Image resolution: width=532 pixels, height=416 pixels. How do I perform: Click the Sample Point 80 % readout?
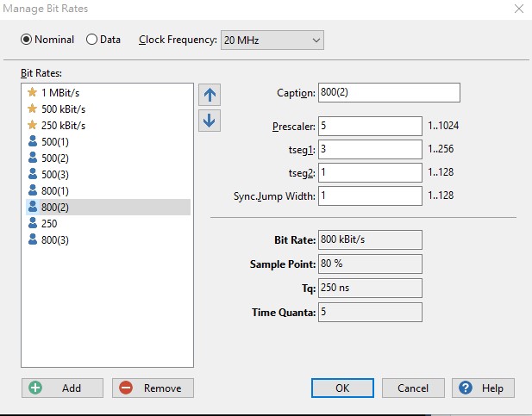point(370,264)
